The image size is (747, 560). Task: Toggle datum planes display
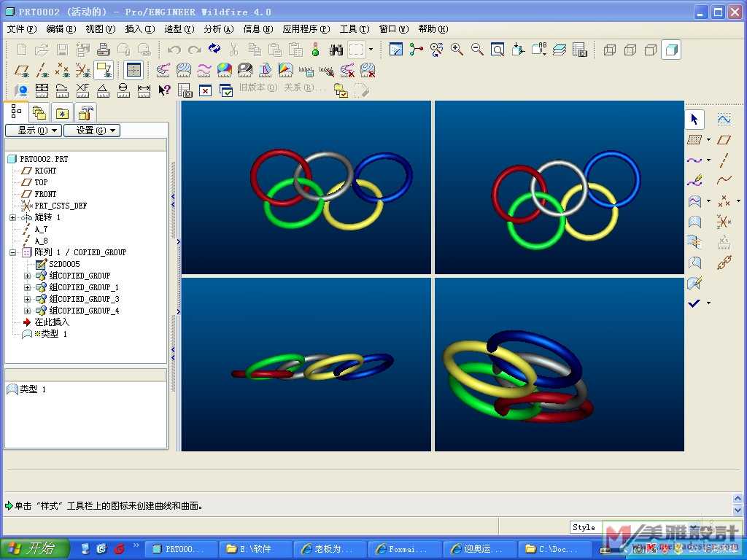22,70
